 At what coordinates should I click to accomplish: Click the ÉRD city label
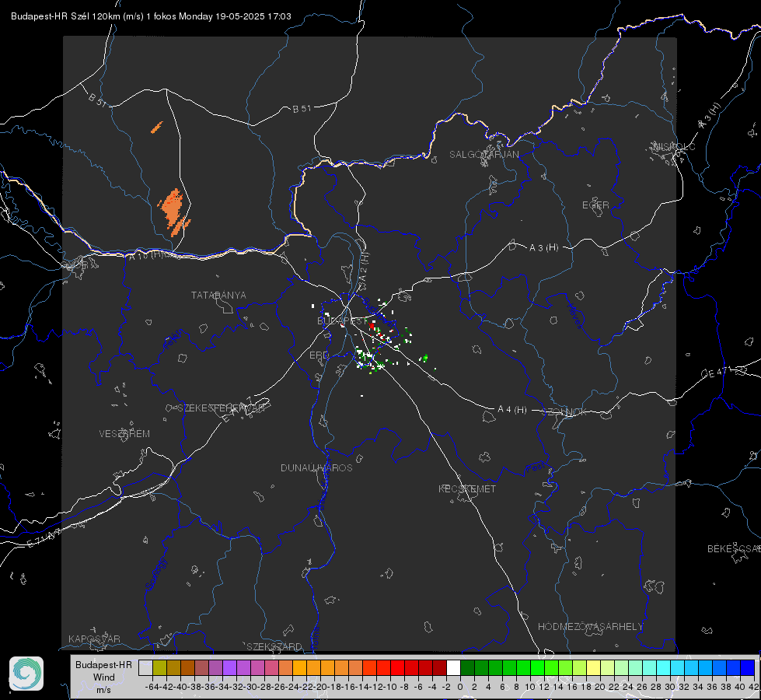coord(319,355)
